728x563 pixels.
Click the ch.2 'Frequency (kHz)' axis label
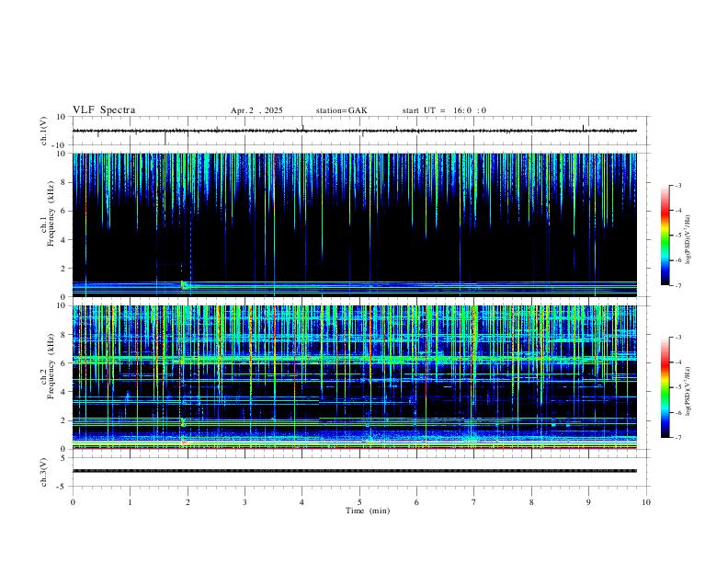(x=51, y=366)
